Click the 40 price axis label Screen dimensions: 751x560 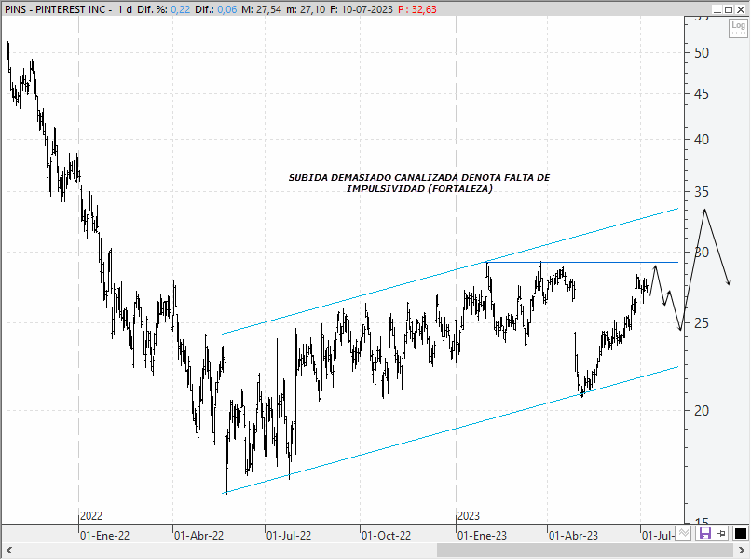pos(702,140)
